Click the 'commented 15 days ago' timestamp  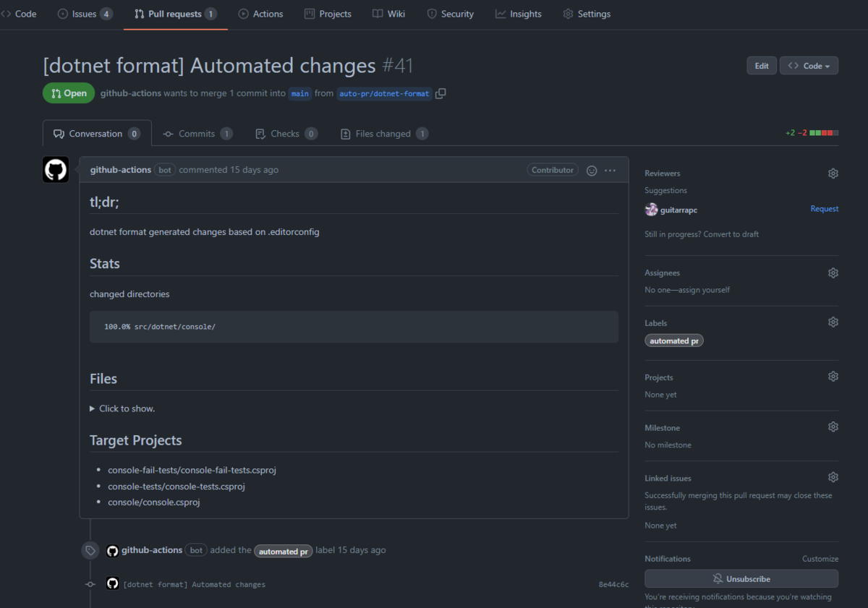point(229,170)
